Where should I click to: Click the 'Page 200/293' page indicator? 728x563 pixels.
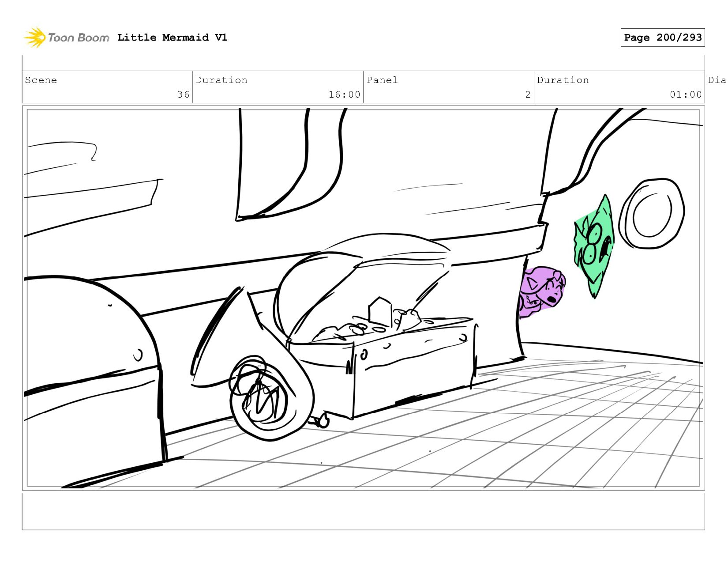[662, 38]
